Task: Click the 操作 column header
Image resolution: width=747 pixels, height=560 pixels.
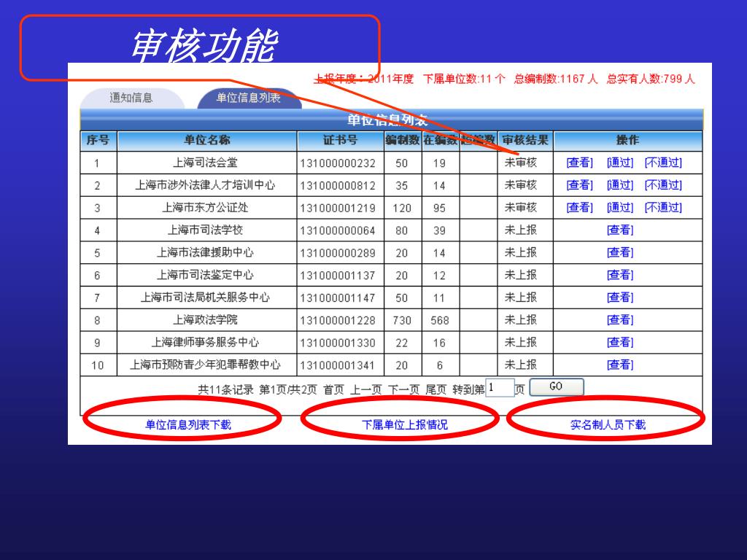Action: click(628, 141)
